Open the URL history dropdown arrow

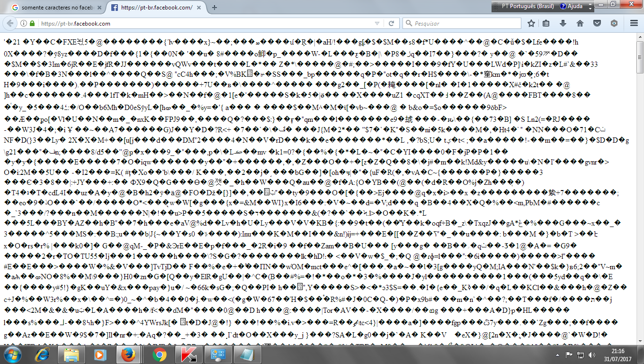(377, 23)
